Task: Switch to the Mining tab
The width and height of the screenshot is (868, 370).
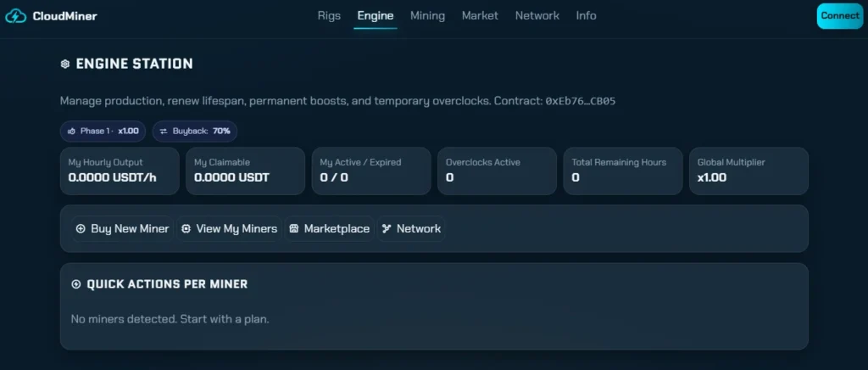Action: click(427, 15)
